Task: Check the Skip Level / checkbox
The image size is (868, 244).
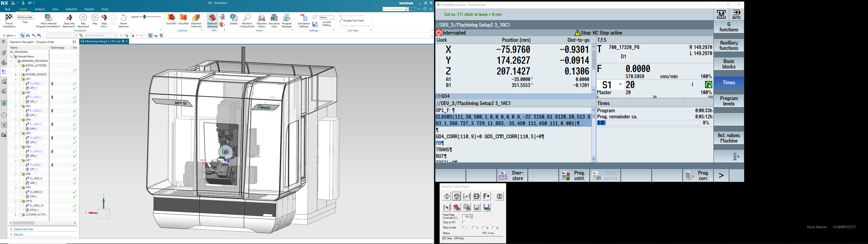Action: [x=463, y=228]
